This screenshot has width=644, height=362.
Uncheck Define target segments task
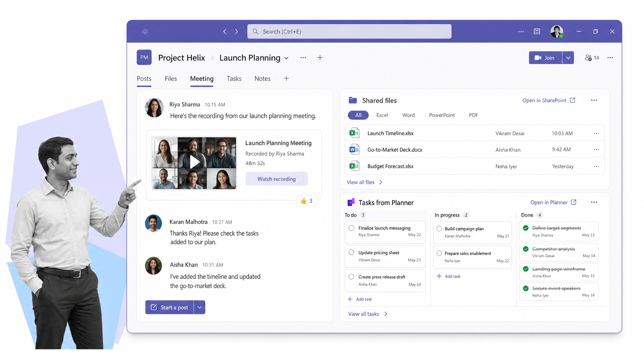click(x=526, y=228)
